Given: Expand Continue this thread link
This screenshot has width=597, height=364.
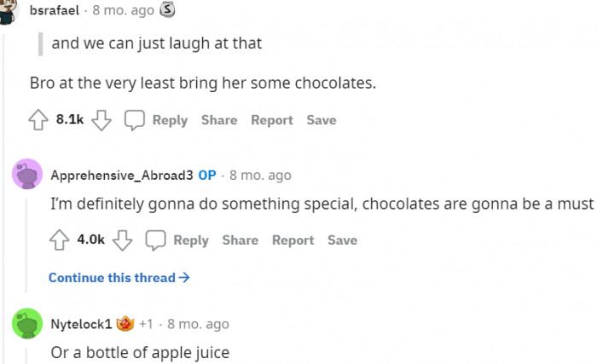Looking at the screenshot, I should (x=119, y=278).
